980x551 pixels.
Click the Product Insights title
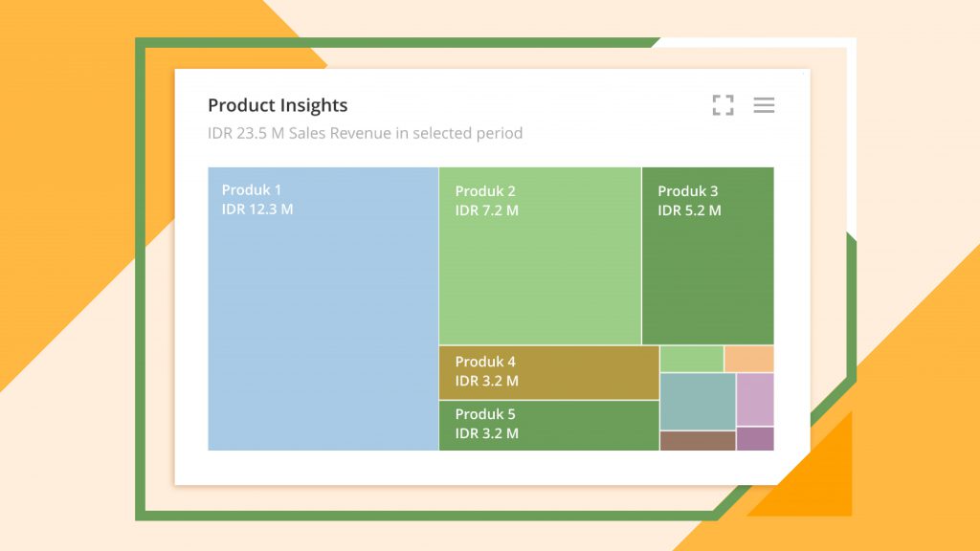pos(278,105)
